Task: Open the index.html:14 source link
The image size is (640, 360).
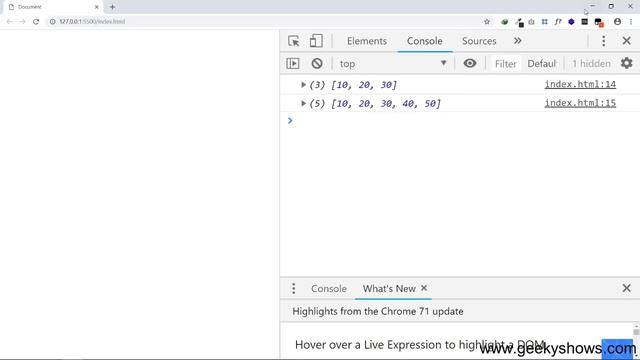Action: [580, 84]
